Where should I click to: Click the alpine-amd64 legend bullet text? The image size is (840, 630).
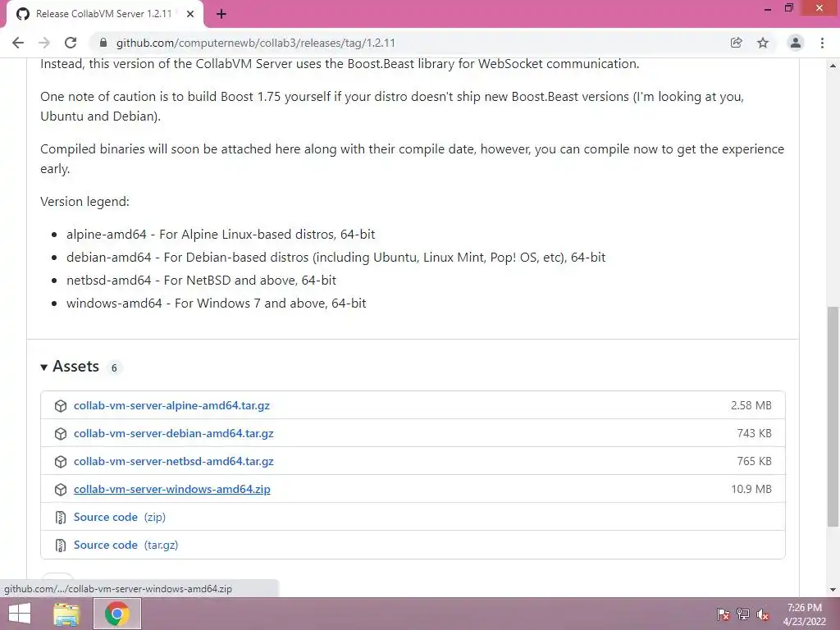click(x=221, y=235)
